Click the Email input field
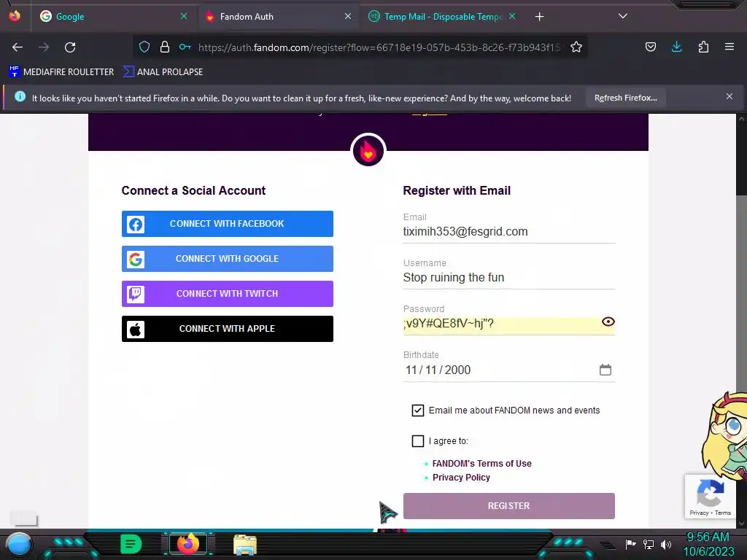 click(x=508, y=232)
